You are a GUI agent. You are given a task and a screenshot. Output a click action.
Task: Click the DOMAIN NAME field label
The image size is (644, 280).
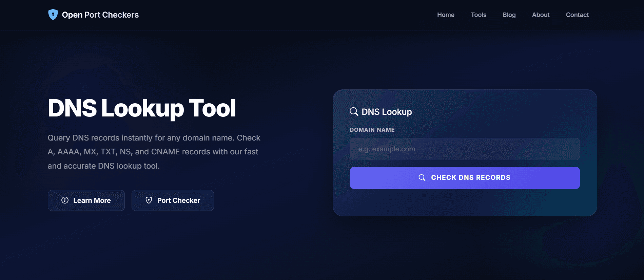372,130
